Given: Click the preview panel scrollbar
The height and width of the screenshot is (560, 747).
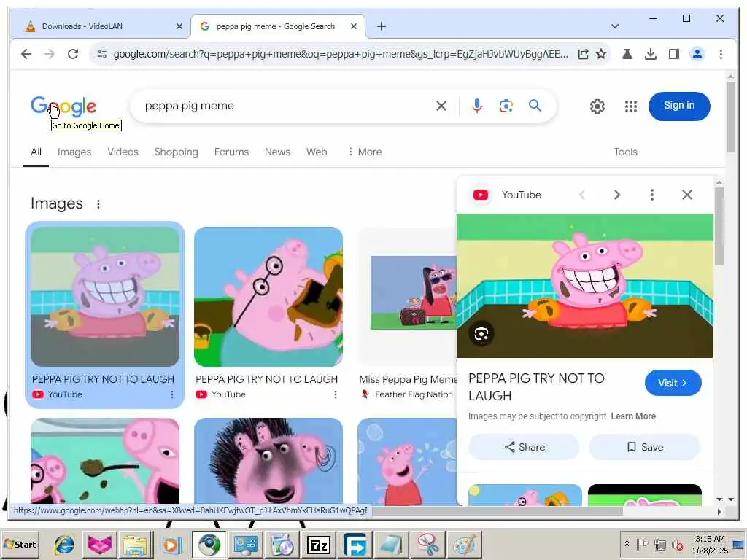Looking at the screenshot, I should point(719,226).
